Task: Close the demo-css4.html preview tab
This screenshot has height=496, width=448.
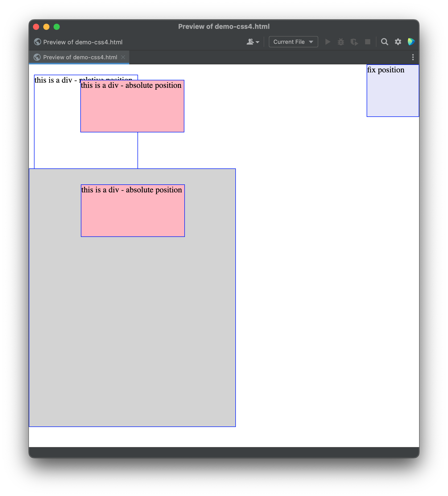Action: (124, 57)
